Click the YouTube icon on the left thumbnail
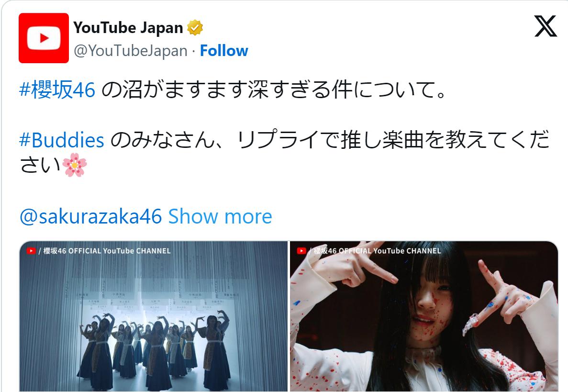This screenshot has height=392, width=568. [x=31, y=251]
